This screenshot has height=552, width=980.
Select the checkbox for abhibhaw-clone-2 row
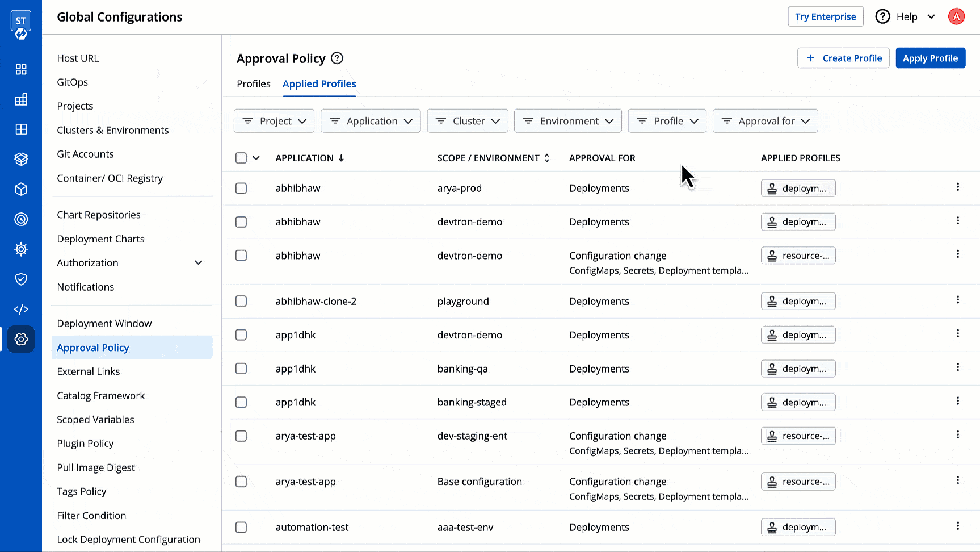241,301
